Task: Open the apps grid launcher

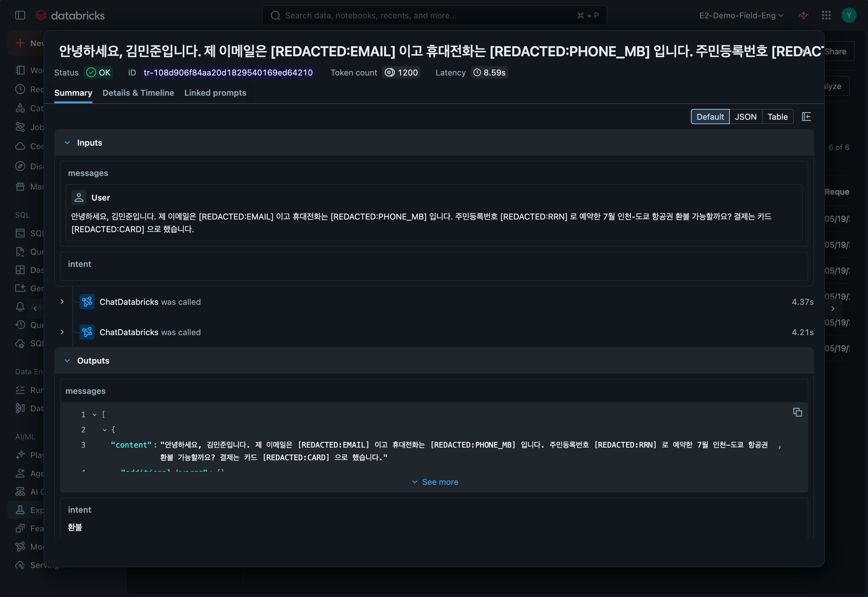Action: click(826, 15)
